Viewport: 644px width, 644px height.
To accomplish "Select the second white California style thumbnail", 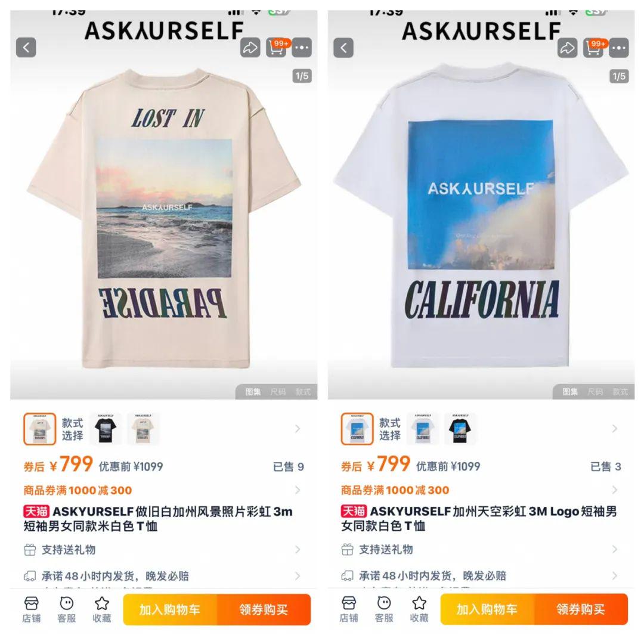I will pos(423,429).
